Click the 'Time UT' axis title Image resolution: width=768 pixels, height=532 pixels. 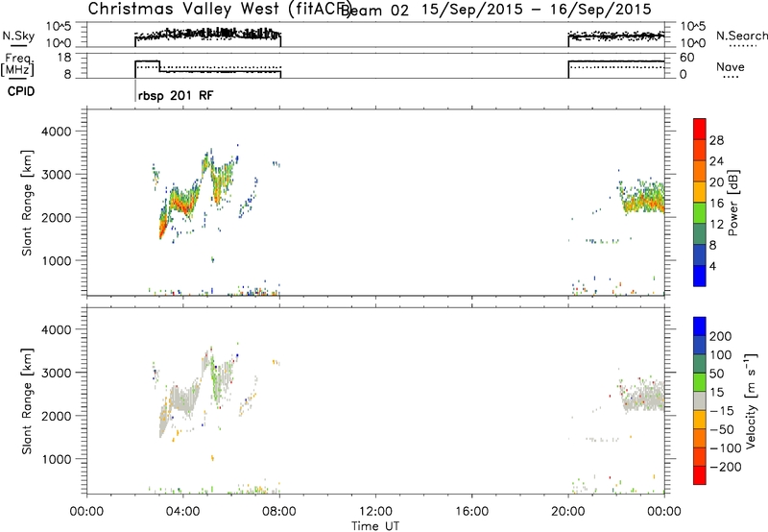375,526
